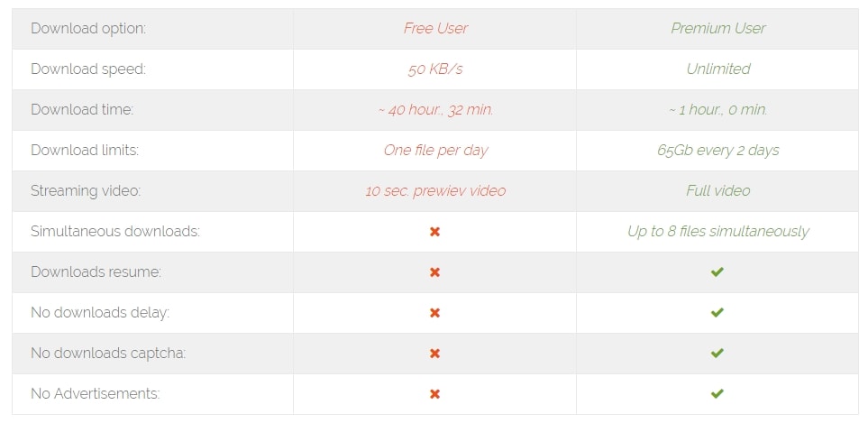Click the red X for No Advertisements
The image size is (868, 423).
tap(434, 394)
